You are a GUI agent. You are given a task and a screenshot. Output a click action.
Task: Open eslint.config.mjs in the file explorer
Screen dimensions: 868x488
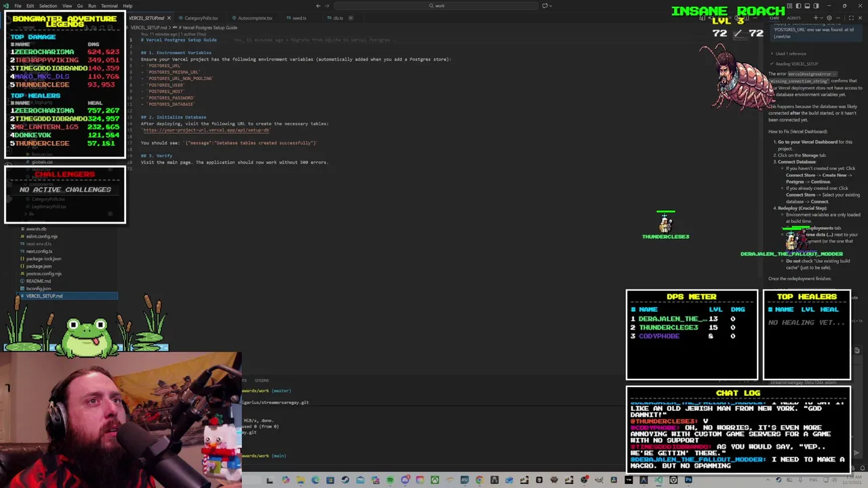point(42,237)
